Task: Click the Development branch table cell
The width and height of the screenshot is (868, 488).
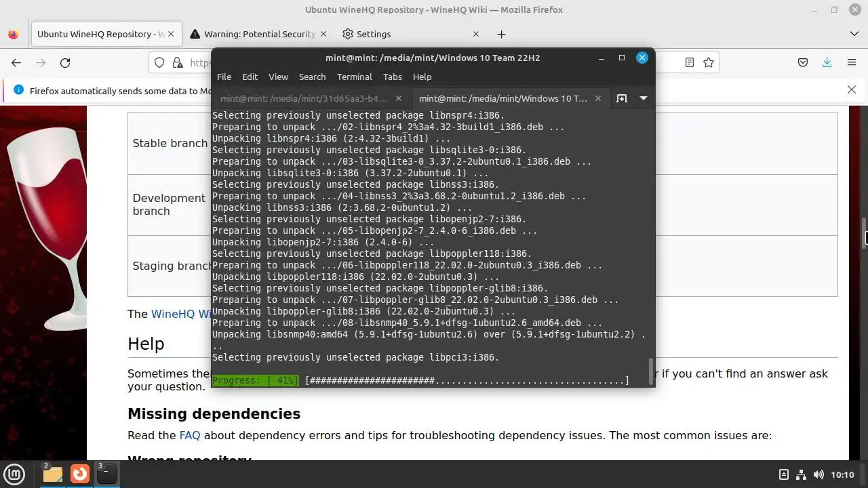Action: pyautogui.click(x=170, y=205)
